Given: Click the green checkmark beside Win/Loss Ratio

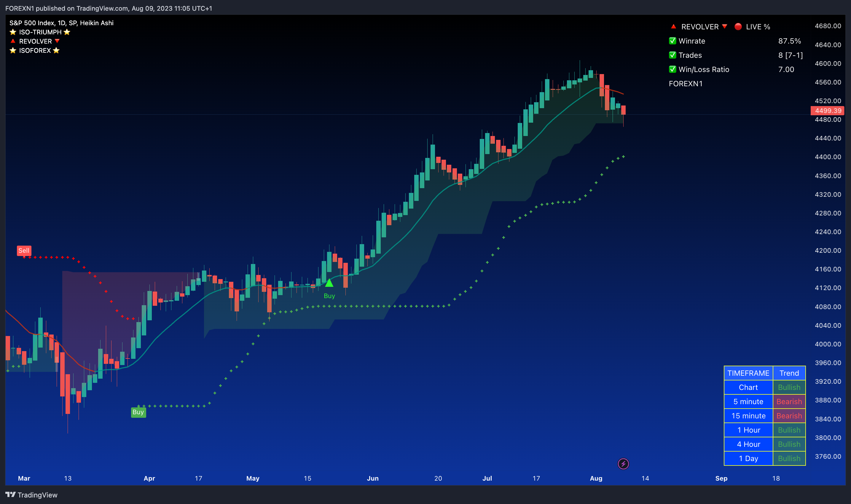Looking at the screenshot, I should (x=672, y=69).
